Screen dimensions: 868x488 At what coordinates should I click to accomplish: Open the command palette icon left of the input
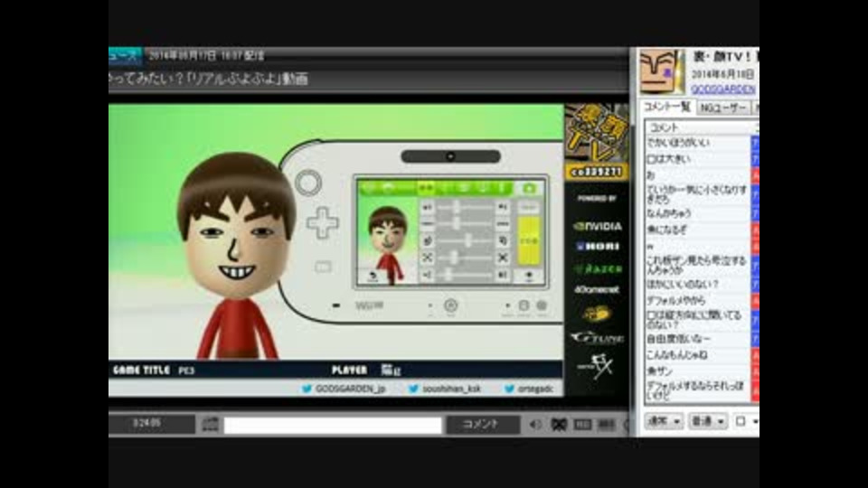(211, 425)
